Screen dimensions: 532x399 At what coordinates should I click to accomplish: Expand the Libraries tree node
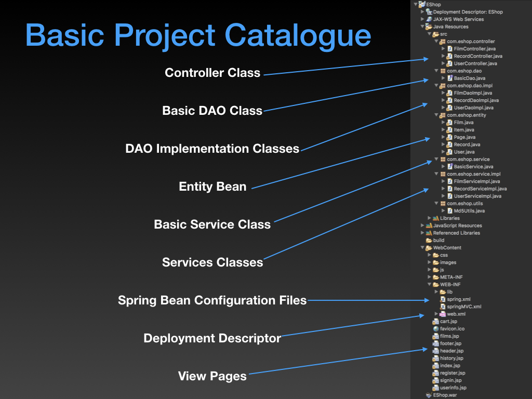[x=429, y=218]
